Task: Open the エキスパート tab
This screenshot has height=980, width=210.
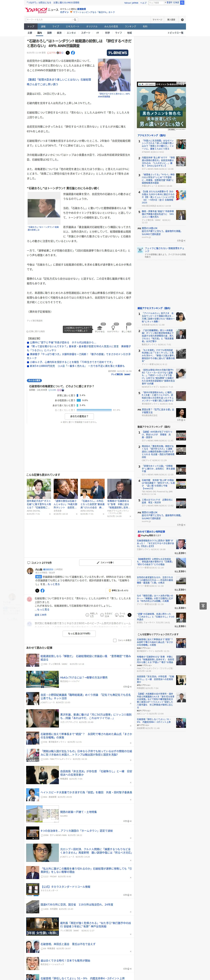Action: pos(72,27)
